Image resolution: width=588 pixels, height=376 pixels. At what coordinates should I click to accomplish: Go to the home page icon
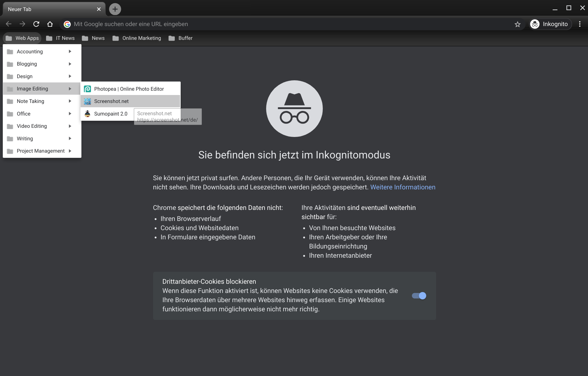pyautogui.click(x=50, y=24)
